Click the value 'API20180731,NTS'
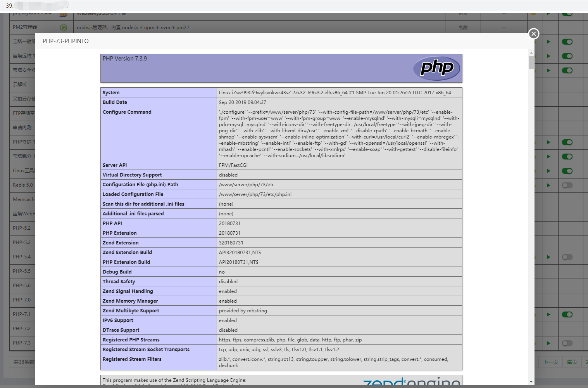This screenshot has height=388, width=588. [239, 262]
